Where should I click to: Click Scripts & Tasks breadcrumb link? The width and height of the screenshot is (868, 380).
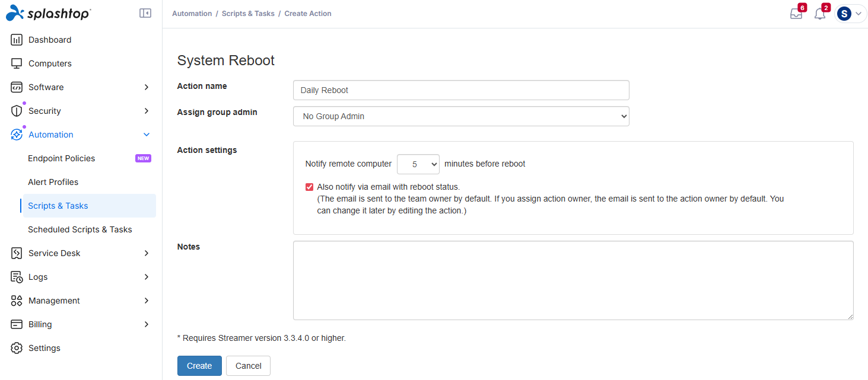click(x=248, y=14)
